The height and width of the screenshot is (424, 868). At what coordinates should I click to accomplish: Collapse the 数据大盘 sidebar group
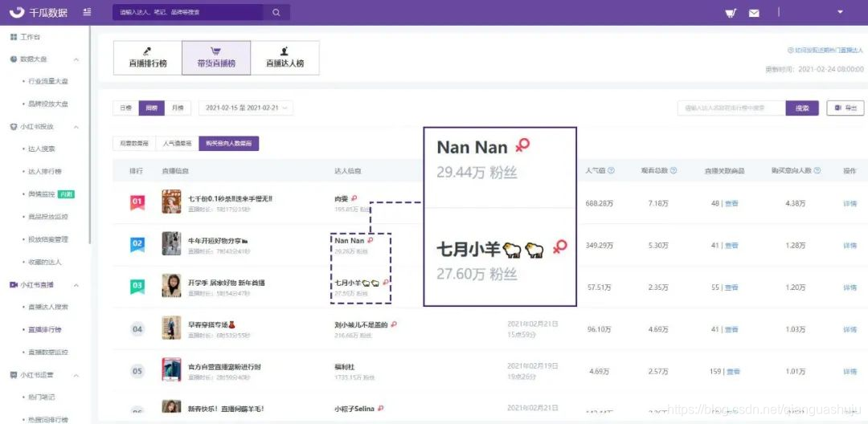coord(76,59)
